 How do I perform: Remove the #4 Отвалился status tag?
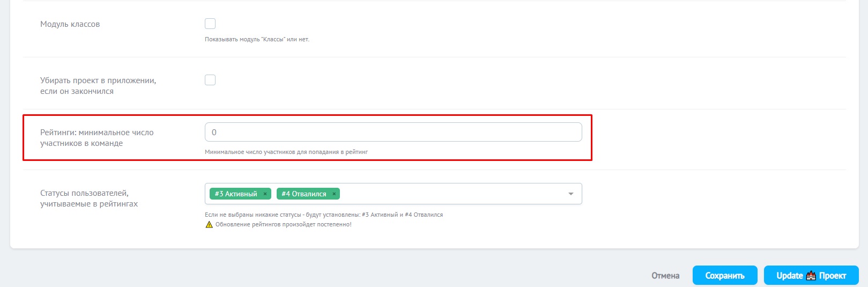pos(333,194)
